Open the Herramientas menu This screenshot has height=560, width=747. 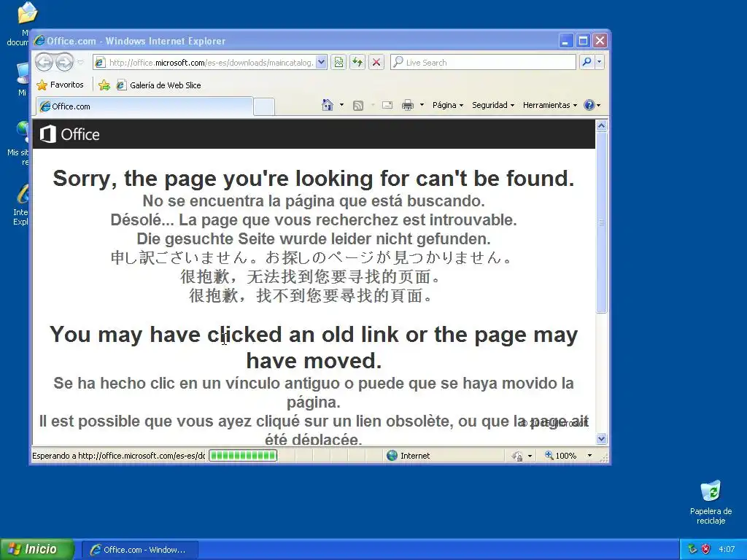click(550, 105)
